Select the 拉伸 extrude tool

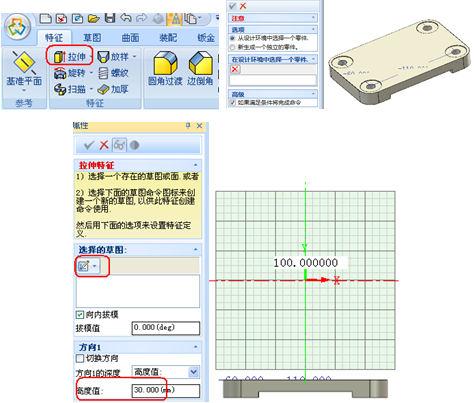click(x=70, y=57)
